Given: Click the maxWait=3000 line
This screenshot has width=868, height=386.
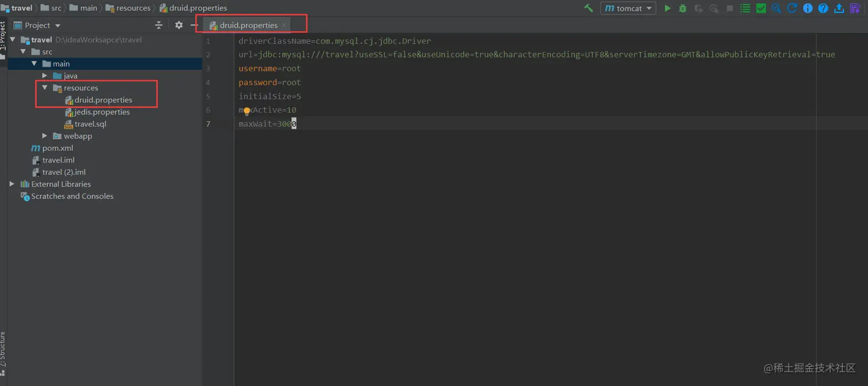Looking at the screenshot, I should coord(268,123).
